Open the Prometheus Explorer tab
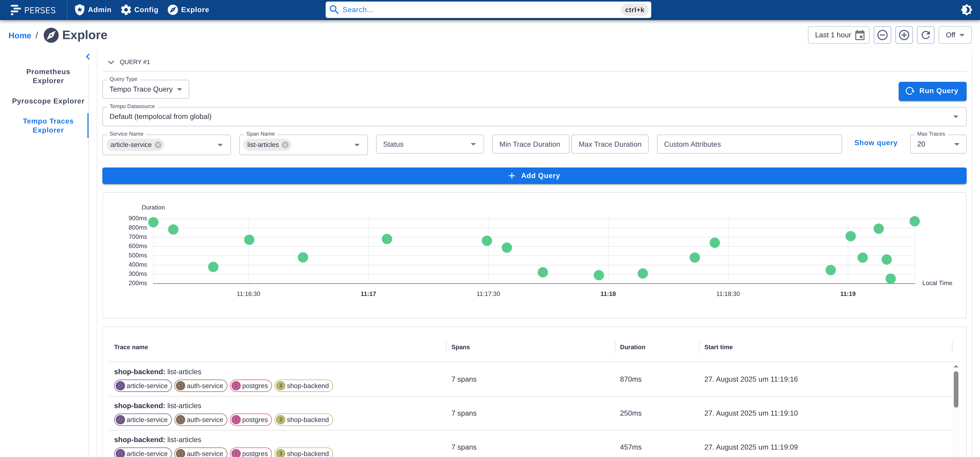This screenshot has height=457, width=980. click(x=48, y=76)
